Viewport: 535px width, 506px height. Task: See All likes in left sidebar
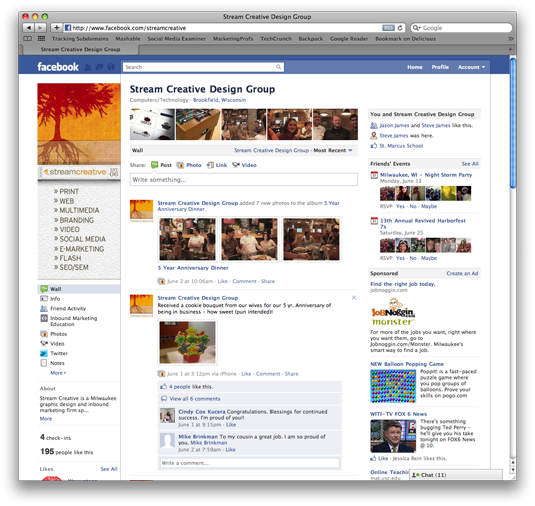point(109,469)
